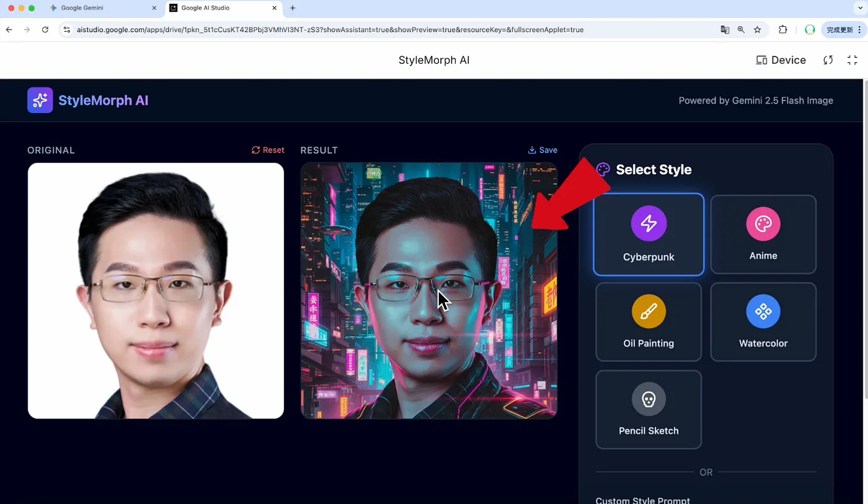Screen dimensions: 868x504
Task: Click the 完成更新 update button
Action: pyautogui.click(x=844, y=30)
